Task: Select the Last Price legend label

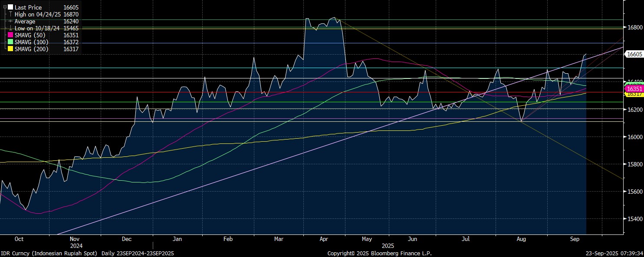Action: [28, 7]
